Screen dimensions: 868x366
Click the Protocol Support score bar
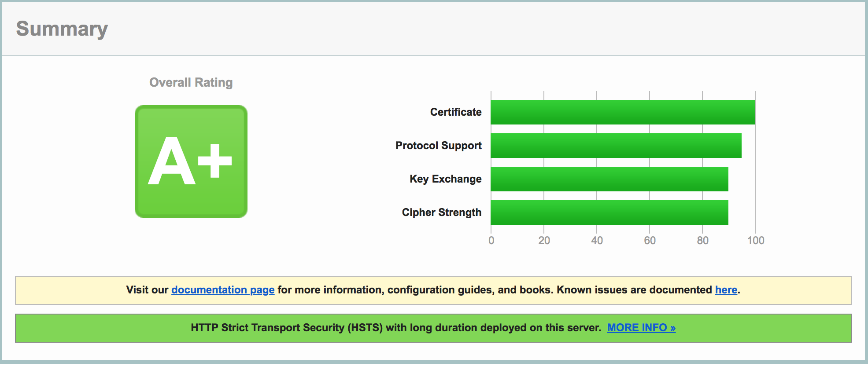[x=616, y=146]
